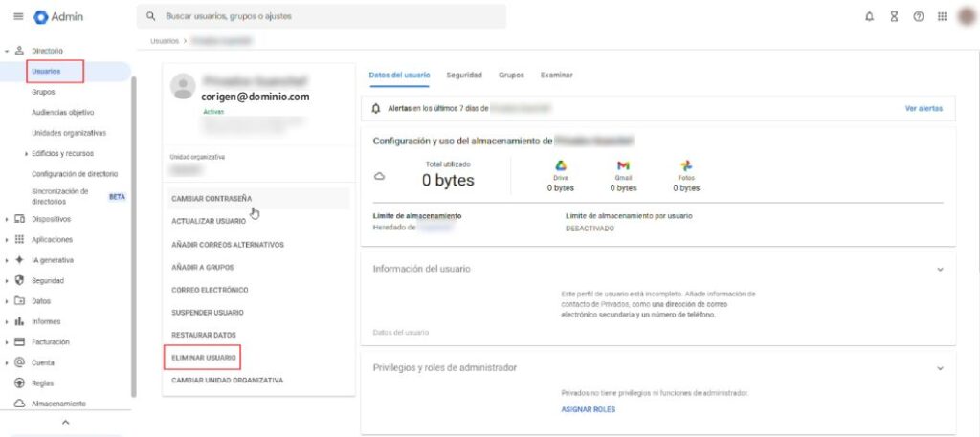Open the Google apps grid

point(942,17)
